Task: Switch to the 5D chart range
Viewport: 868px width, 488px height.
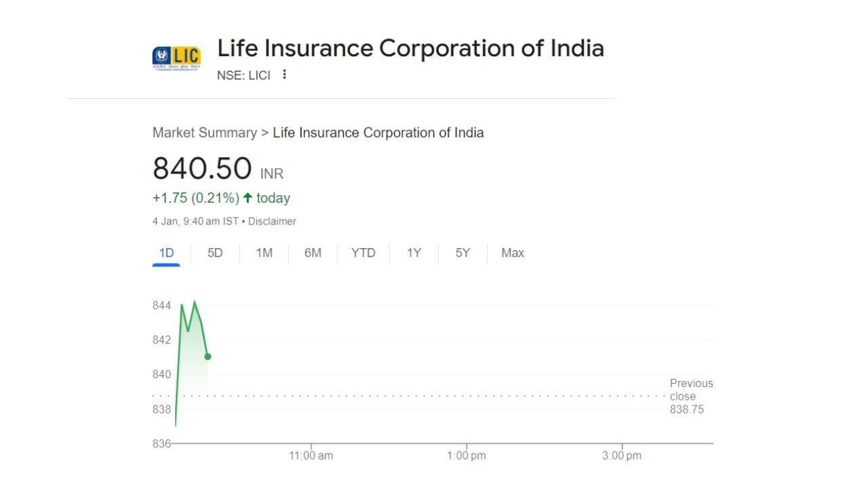Action: [215, 253]
